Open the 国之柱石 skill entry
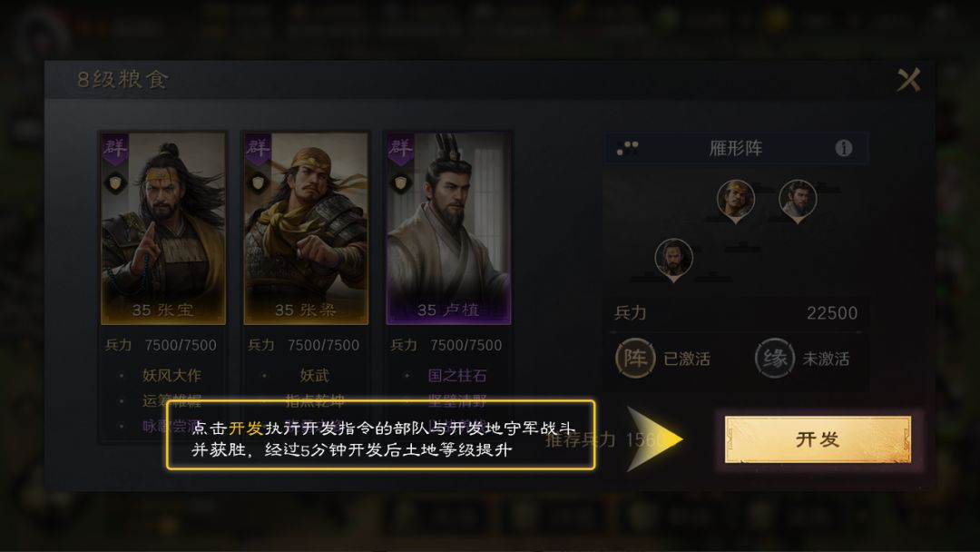 point(456,375)
